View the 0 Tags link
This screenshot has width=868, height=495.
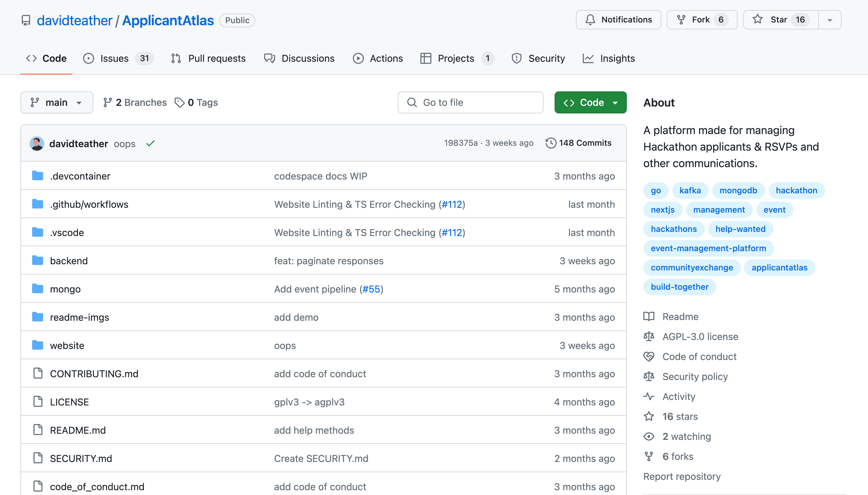[196, 102]
